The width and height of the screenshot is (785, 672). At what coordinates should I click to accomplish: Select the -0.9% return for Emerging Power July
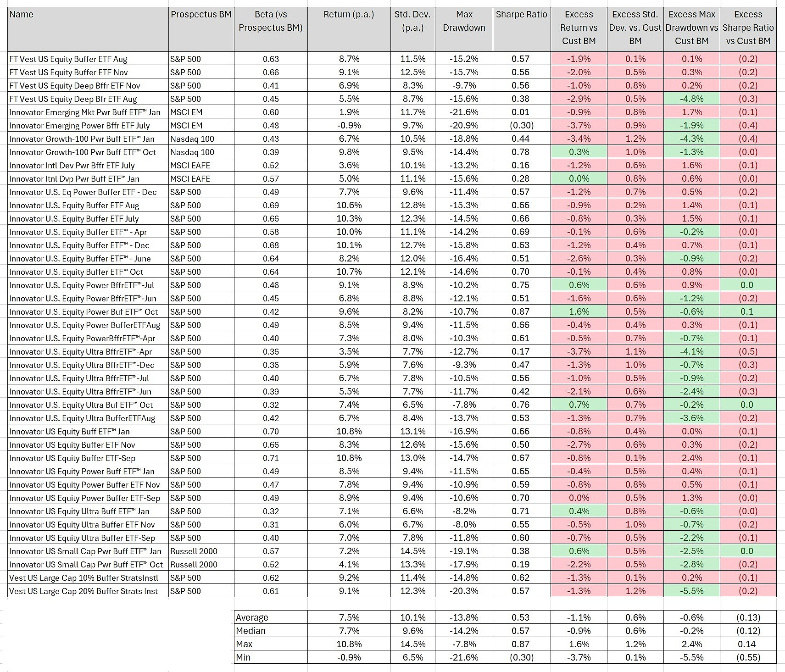[x=349, y=125]
